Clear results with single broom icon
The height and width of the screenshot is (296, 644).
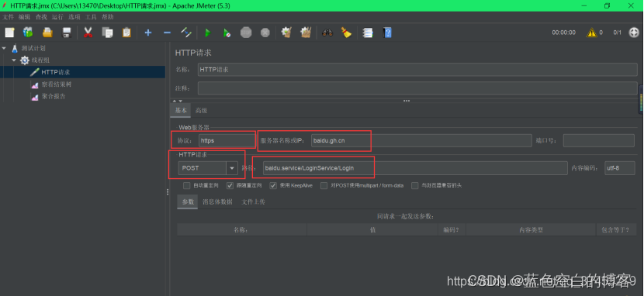point(286,33)
